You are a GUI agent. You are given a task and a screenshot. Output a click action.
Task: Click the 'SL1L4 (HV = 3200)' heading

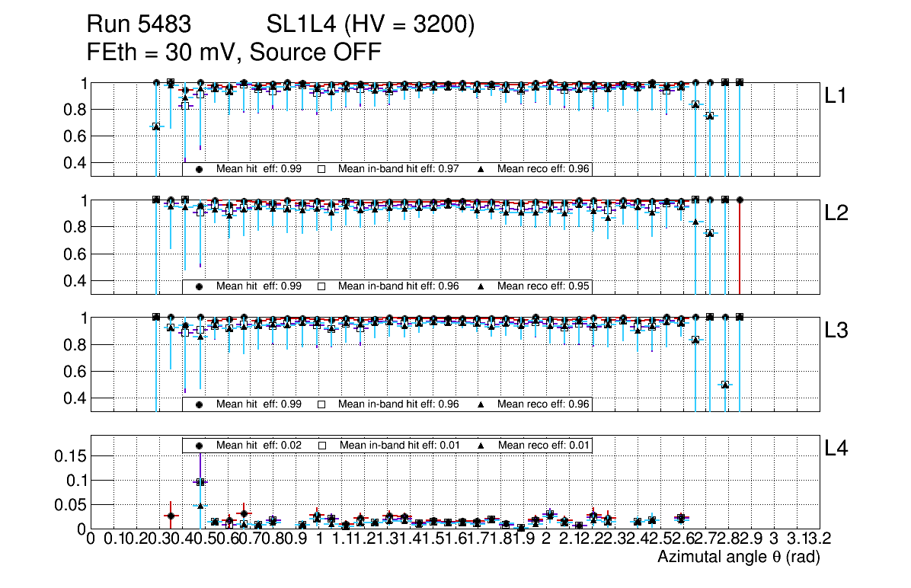pos(371,25)
